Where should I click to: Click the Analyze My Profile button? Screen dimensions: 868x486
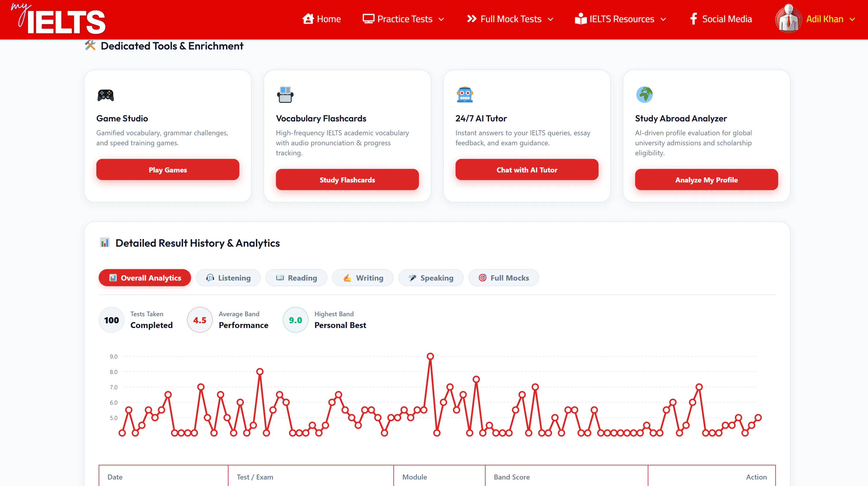pos(707,180)
